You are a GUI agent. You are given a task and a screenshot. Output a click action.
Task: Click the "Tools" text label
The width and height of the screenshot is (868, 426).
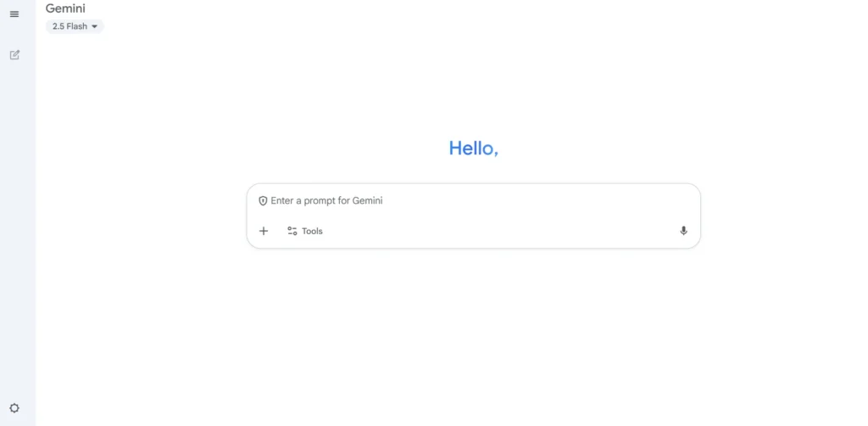[x=312, y=231]
